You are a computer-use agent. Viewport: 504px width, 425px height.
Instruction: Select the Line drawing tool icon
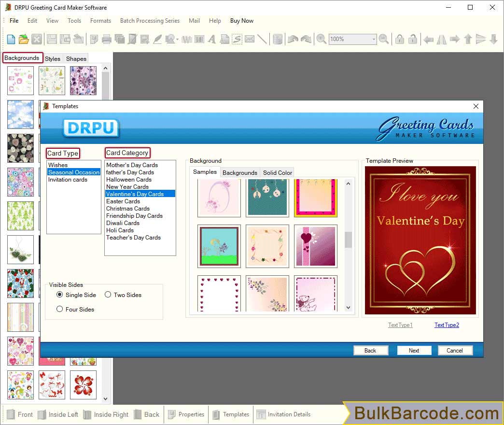(x=262, y=39)
